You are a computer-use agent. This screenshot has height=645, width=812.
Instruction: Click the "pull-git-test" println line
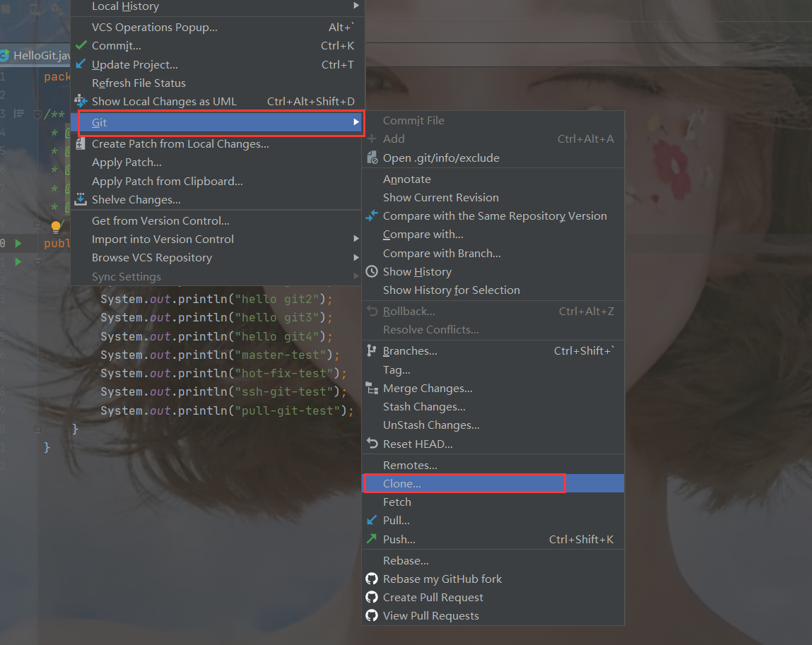click(228, 410)
